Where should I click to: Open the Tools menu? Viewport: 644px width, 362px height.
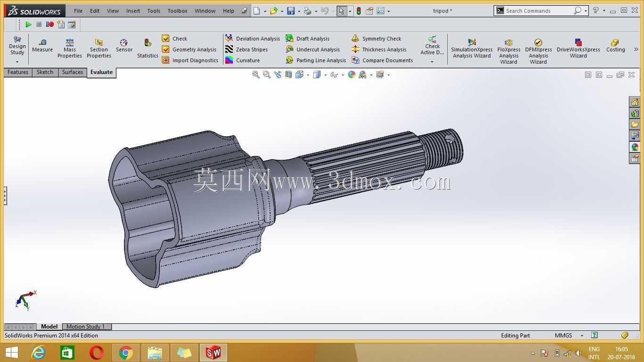point(154,11)
